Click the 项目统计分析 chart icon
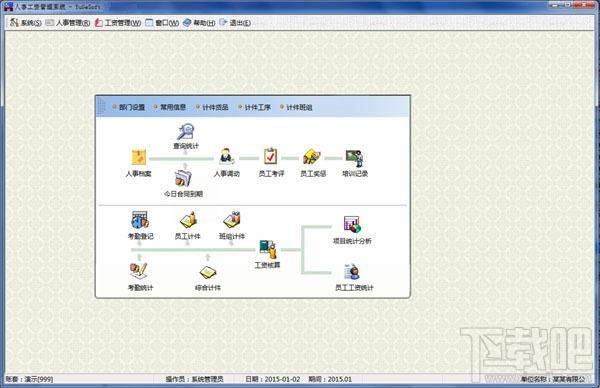Screen dimensions: 600x388 (x=352, y=225)
